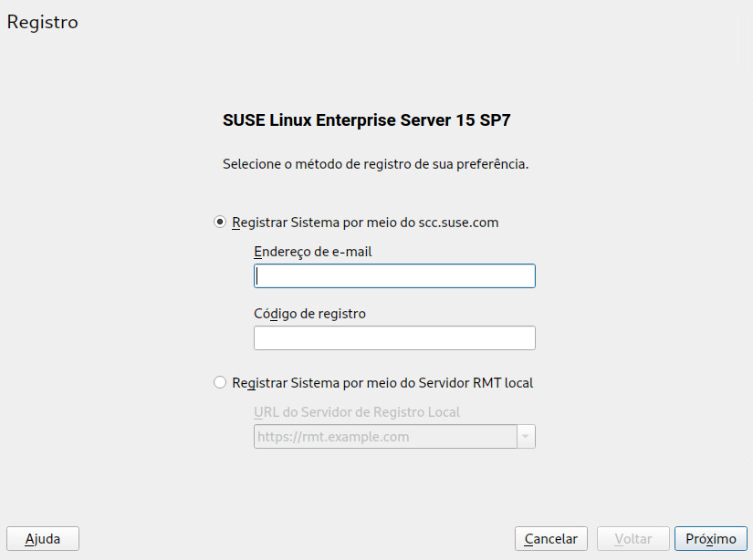Click the Registro page title
This screenshot has width=753, height=560.
click(x=43, y=23)
